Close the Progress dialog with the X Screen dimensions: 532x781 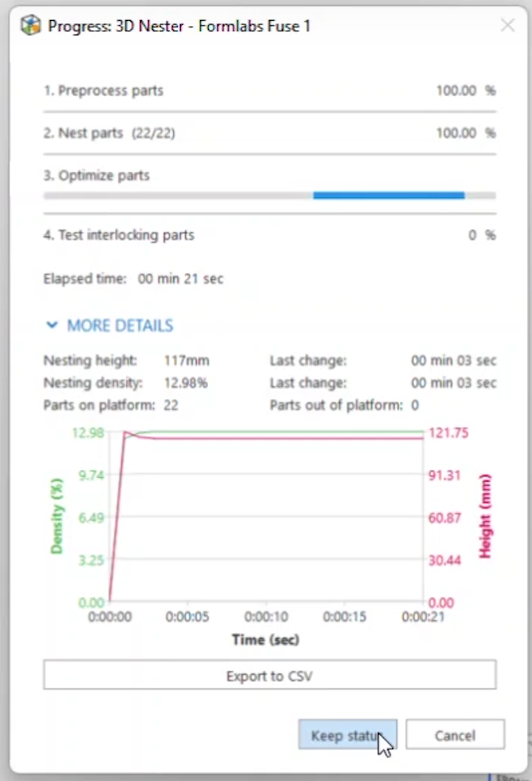coord(507,25)
